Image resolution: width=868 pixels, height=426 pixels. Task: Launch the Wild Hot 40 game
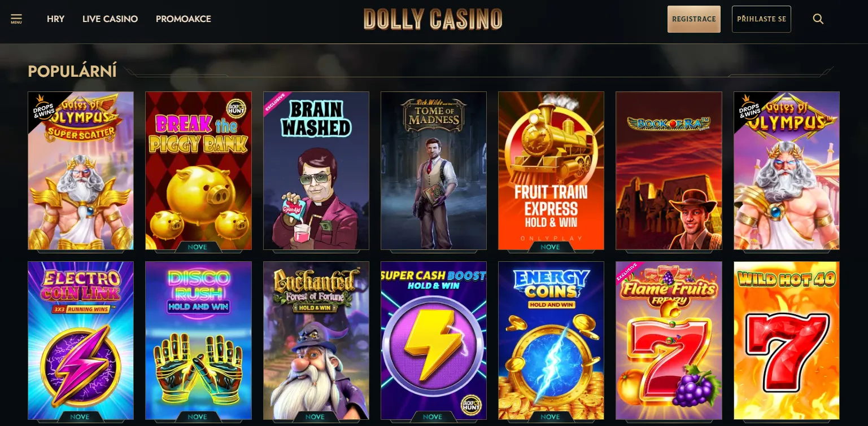(x=787, y=340)
